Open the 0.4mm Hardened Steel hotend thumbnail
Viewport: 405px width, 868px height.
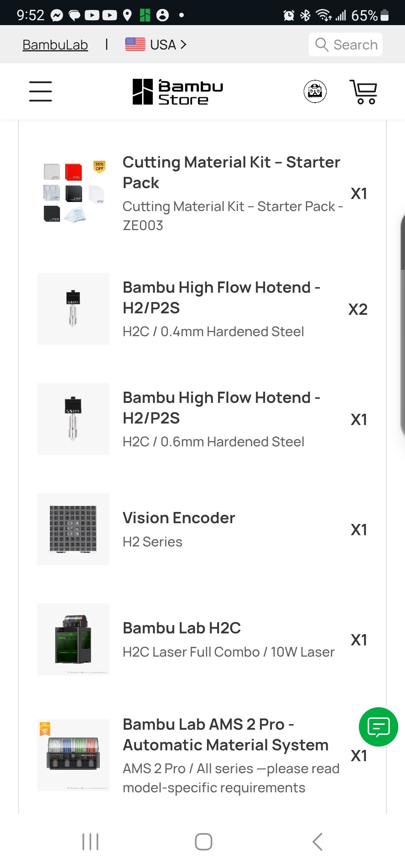pos(73,309)
